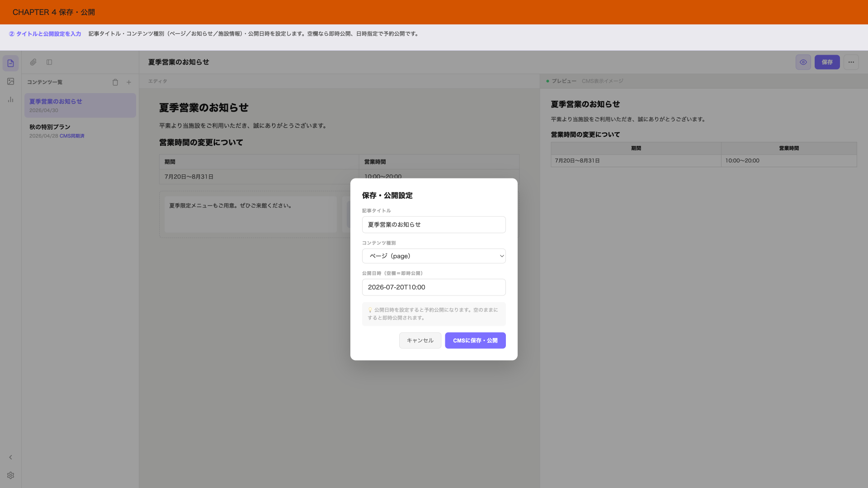Toggle preview with the eye icon
868x488 pixels.
[803, 62]
